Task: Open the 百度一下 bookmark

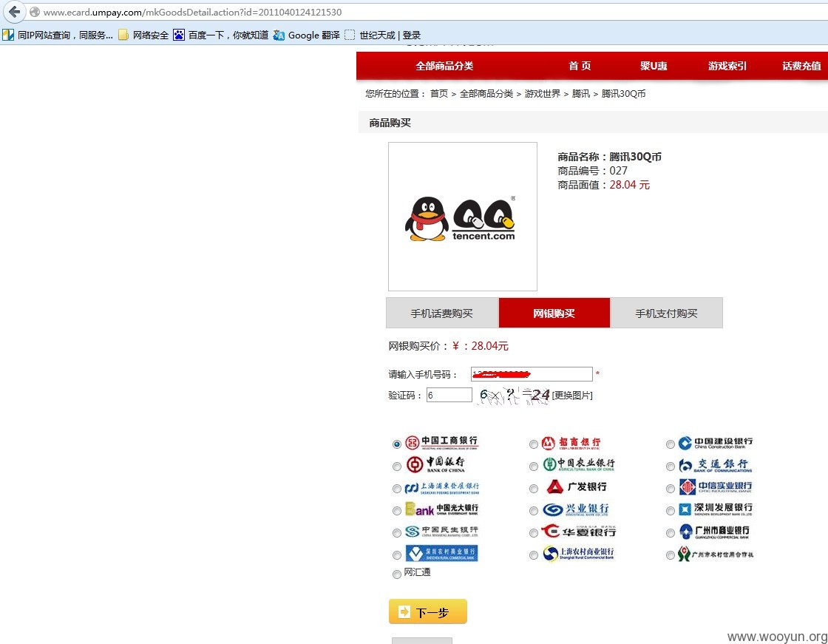Action: tap(221, 35)
